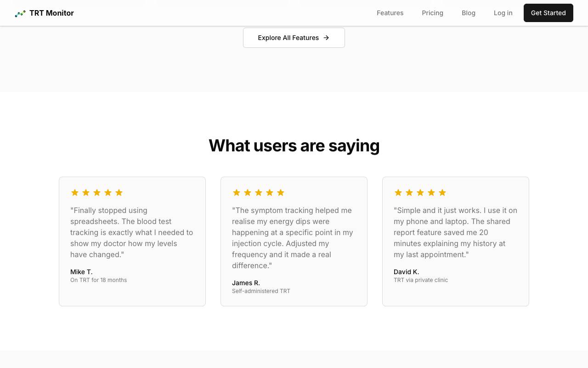Screen dimensions: 588x368
Task: Click the star rating on David K.'s review
Action: pos(420,193)
